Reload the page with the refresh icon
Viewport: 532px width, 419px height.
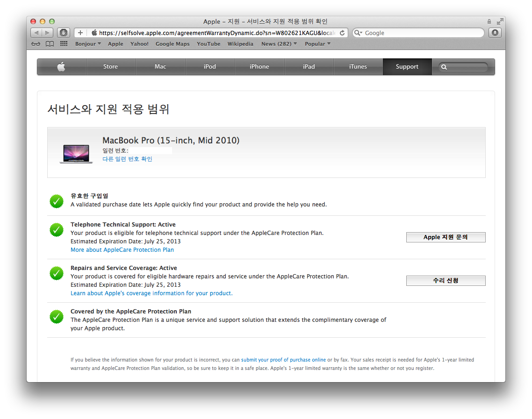pos(342,33)
